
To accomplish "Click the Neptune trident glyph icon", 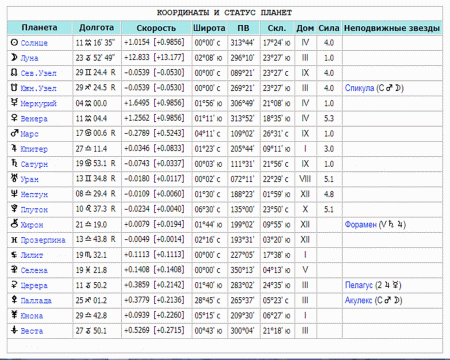I will click(x=14, y=194).
